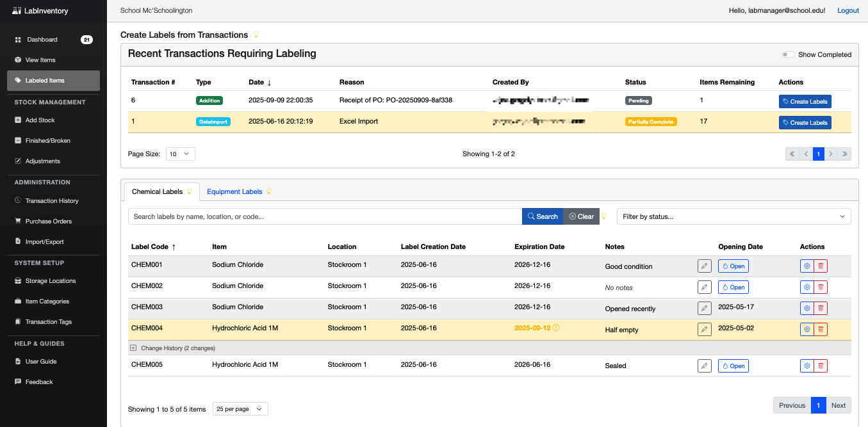Switch to the Equipment Labels tab
This screenshot has width=868, height=427.
click(234, 191)
